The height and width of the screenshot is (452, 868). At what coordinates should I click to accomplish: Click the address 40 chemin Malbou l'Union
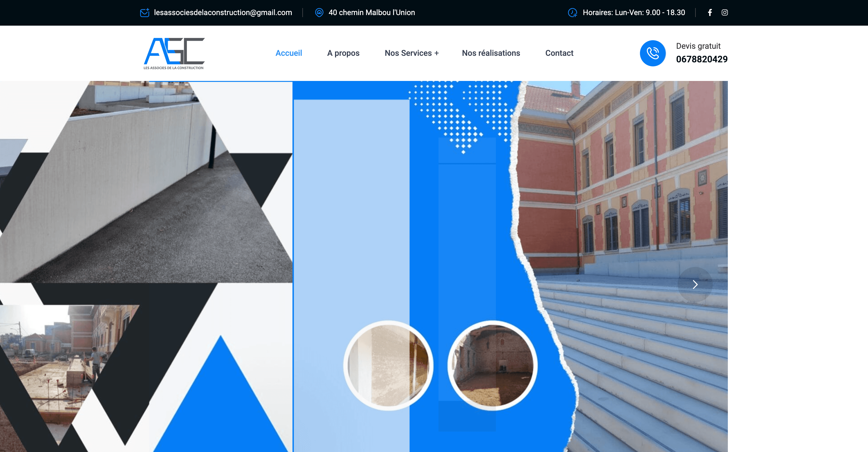[x=372, y=13]
